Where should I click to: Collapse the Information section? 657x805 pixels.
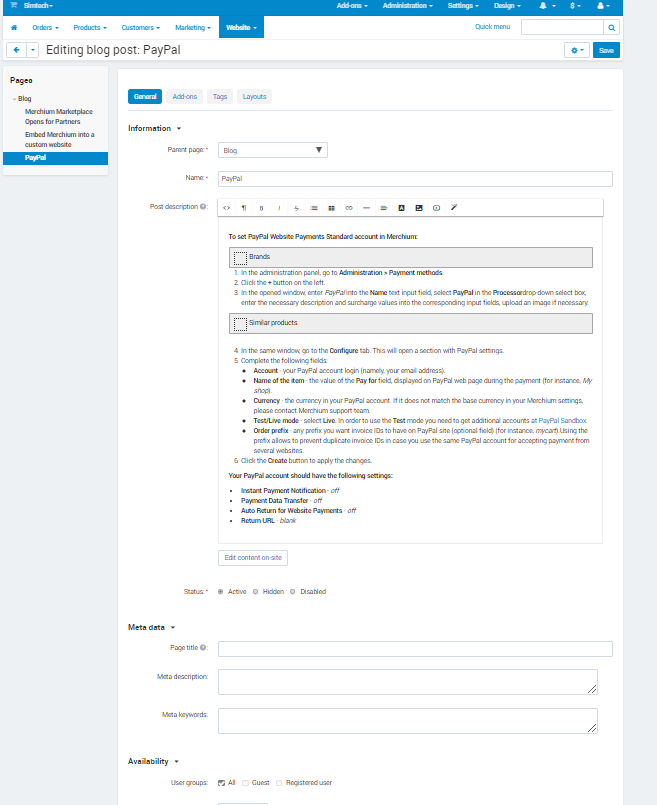tap(154, 128)
